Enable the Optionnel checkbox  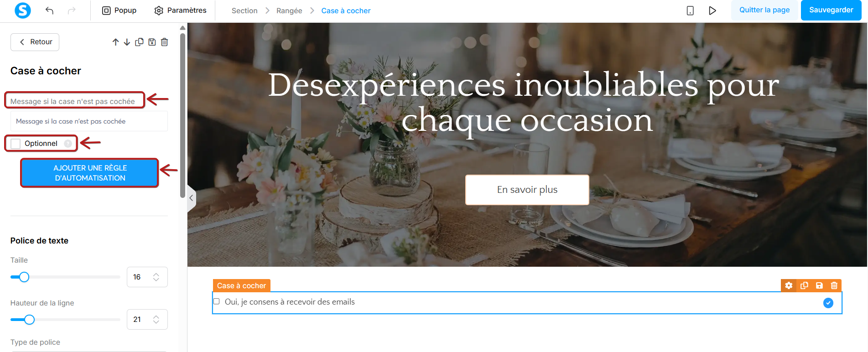[16, 144]
